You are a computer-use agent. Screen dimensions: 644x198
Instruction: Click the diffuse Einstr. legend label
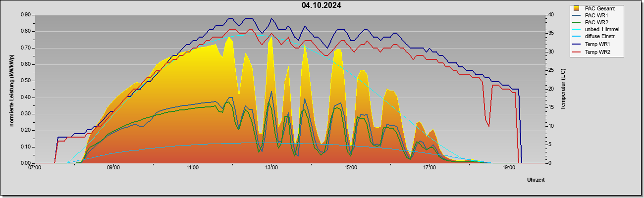click(601, 37)
